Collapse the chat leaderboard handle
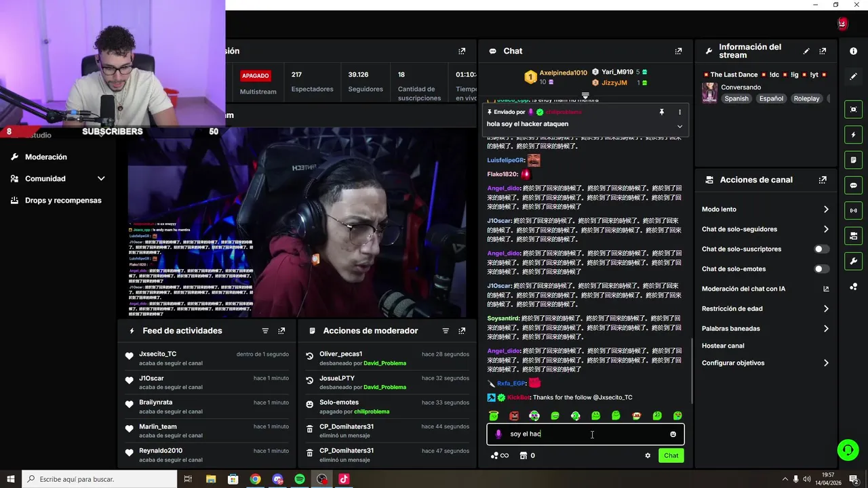 pyautogui.click(x=585, y=96)
